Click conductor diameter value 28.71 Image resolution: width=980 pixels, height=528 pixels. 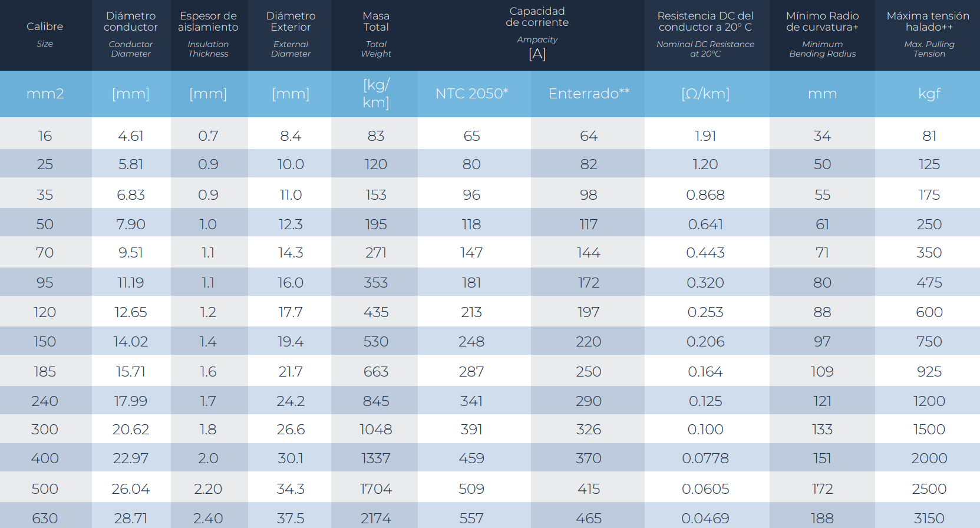pyautogui.click(x=131, y=519)
